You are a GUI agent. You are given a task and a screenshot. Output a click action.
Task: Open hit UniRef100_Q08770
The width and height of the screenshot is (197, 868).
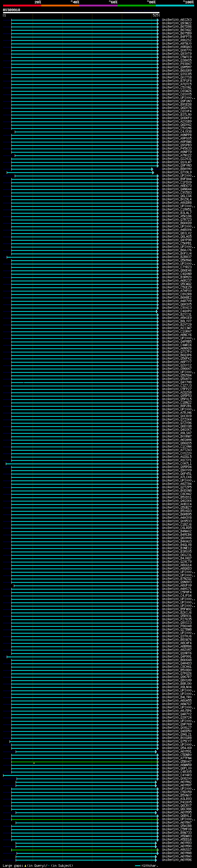click(x=177, y=50)
